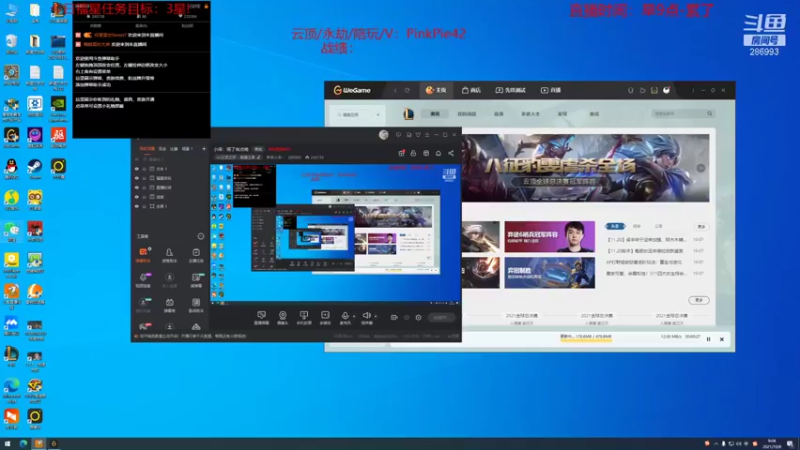Click the share icon in the streaming tool header
Screen dimensions: 800x450
[x=451, y=153]
